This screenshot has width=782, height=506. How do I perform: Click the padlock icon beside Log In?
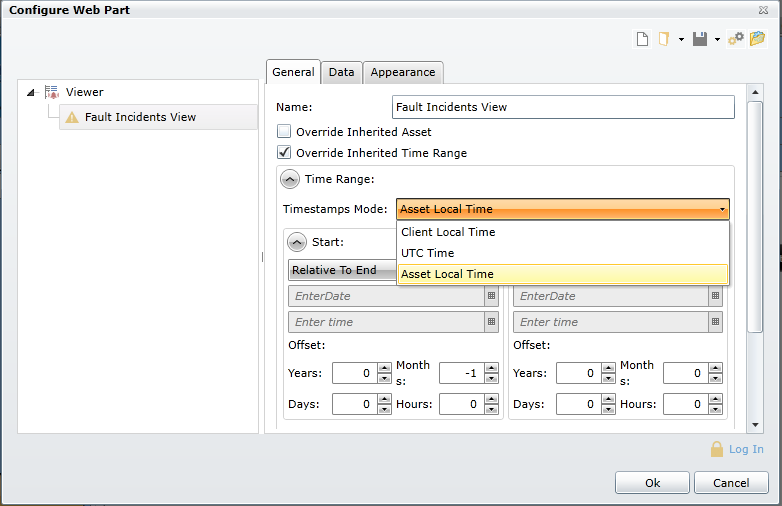(716, 450)
